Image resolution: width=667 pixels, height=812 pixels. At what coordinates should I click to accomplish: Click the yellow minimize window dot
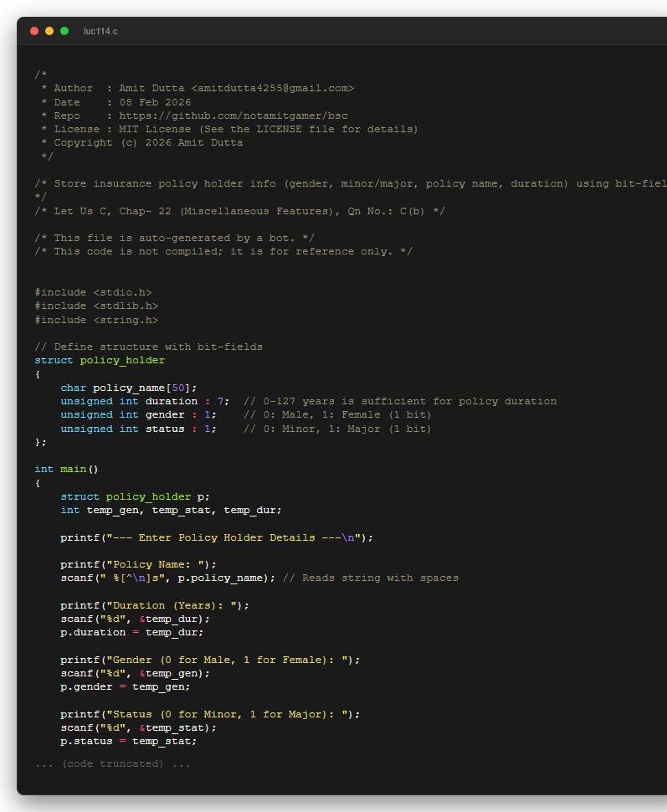click(x=49, y=31)
